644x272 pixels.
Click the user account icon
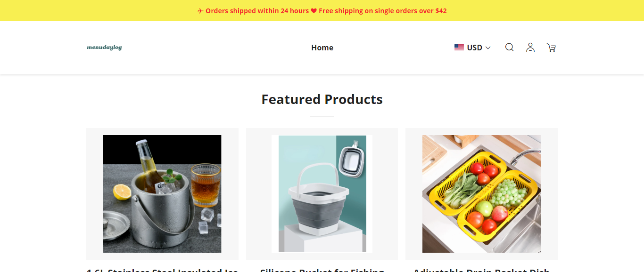pyautogui.click(x=530, y=48)
